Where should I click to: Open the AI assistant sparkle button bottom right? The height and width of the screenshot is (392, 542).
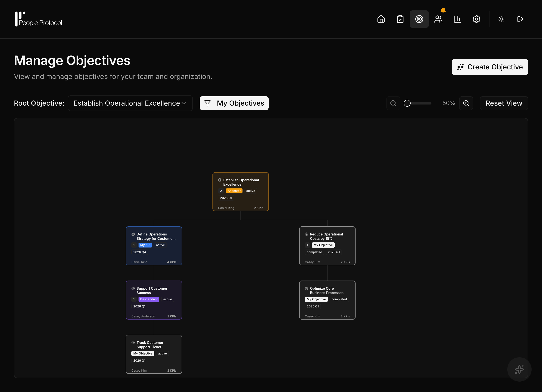(x=519, y=369)
